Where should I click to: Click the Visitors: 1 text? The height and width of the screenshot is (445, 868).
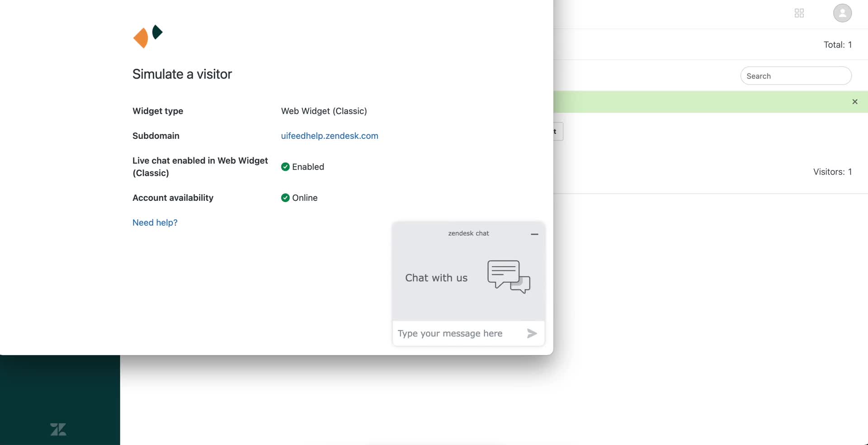click(832, 172)
